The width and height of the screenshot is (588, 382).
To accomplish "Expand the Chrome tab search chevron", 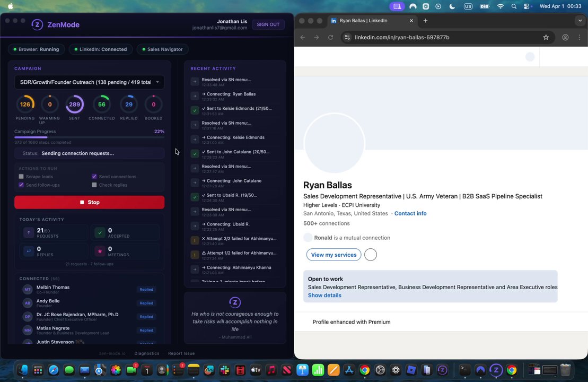I will pyautogui.click(x=580, y=21).
